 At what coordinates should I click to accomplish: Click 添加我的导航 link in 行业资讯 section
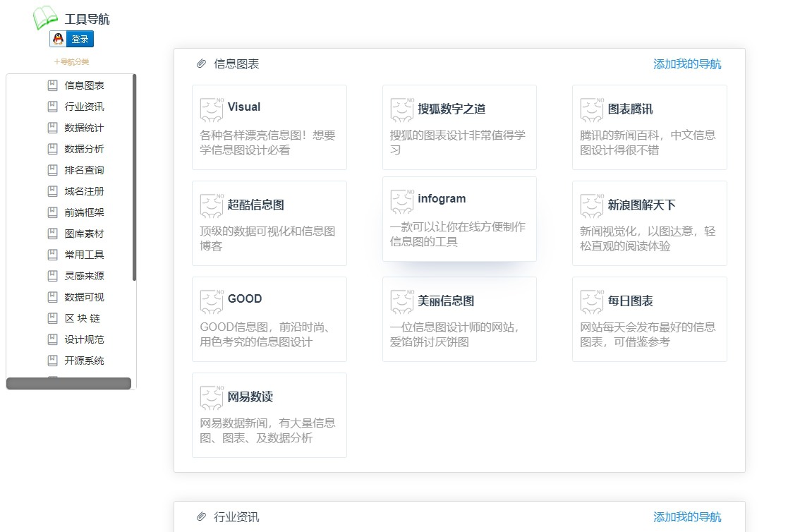pos(687,516)
